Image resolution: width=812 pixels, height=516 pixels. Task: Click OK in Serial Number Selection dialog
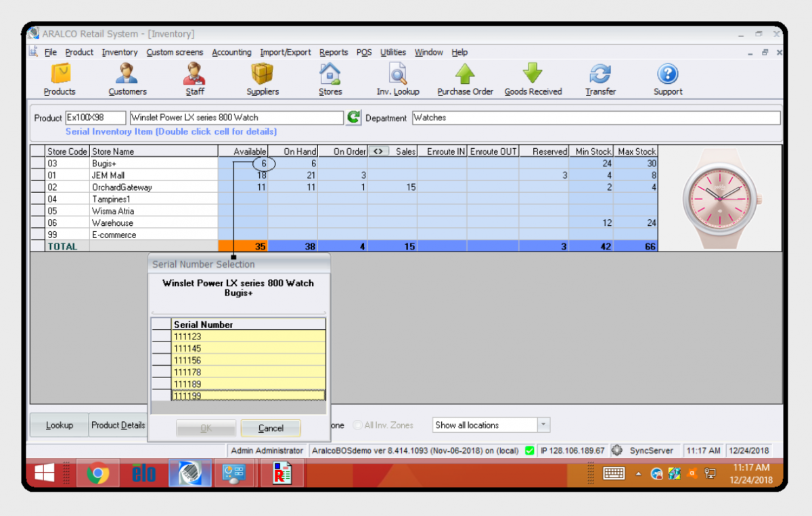(206, 428)
